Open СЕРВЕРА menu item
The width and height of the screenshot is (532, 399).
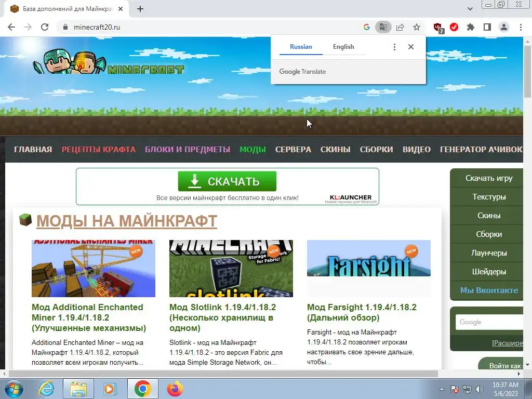pos(293,150)
